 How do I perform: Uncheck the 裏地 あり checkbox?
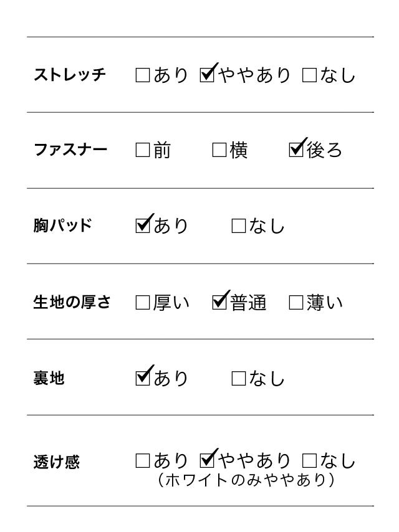pyautogui.click(x=143, y=378)
